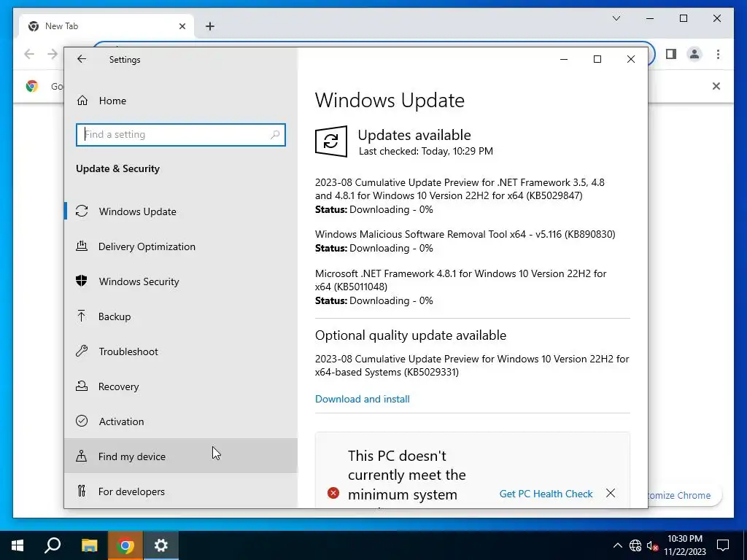The height and width of the screenshot is (560, 747).
Task: Open the Chrome profile avatar
Action: point(694,54)
